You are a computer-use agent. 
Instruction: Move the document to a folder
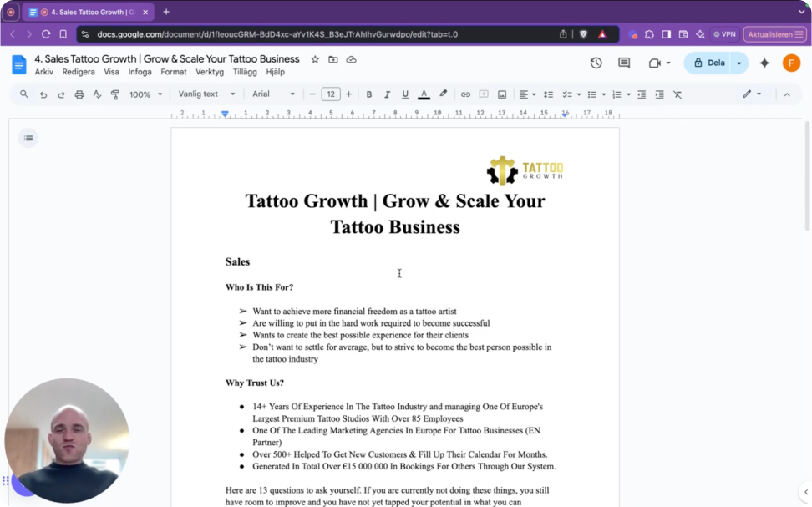point(333,59)
